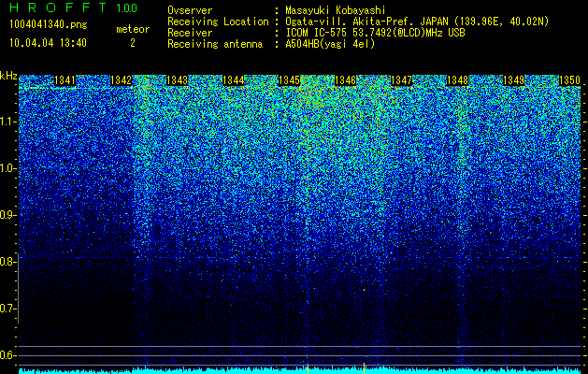Click the 1349 time marker
Image resolution: width=588 pixels, height=374 pixels.
514,80
